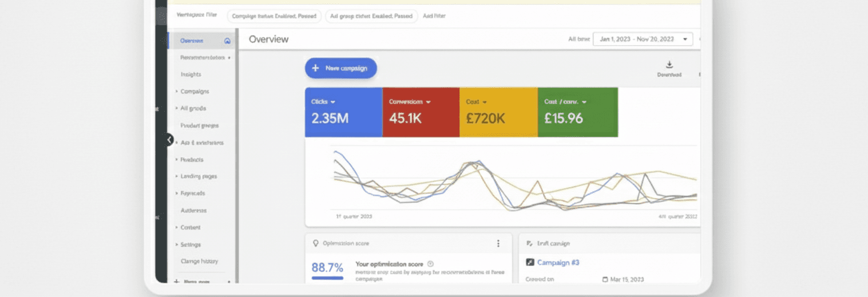
Task: Go to Change history in the sidebar
Action: click(x=199, y=261)
